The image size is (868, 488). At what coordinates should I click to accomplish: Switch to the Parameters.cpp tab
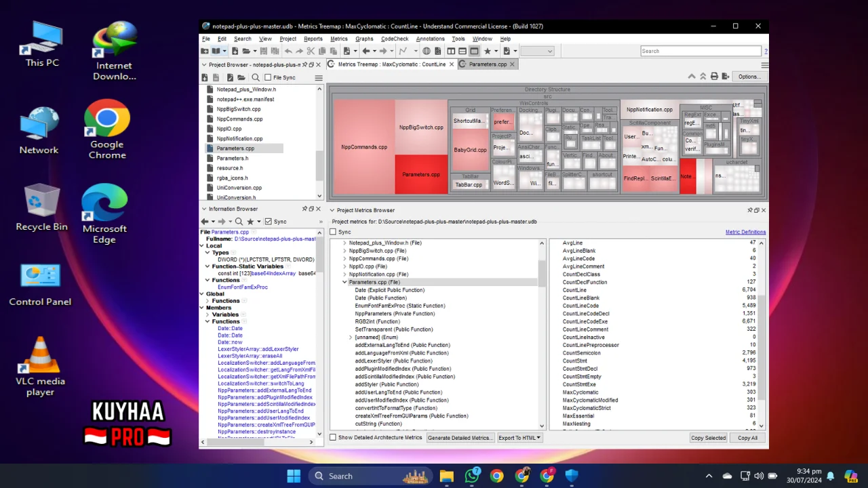click(488, 64)
